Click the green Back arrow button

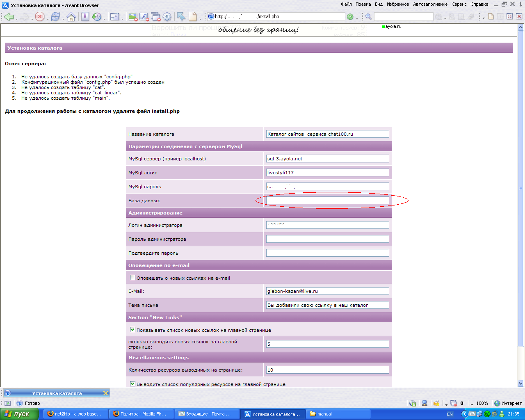pos(9,17)
